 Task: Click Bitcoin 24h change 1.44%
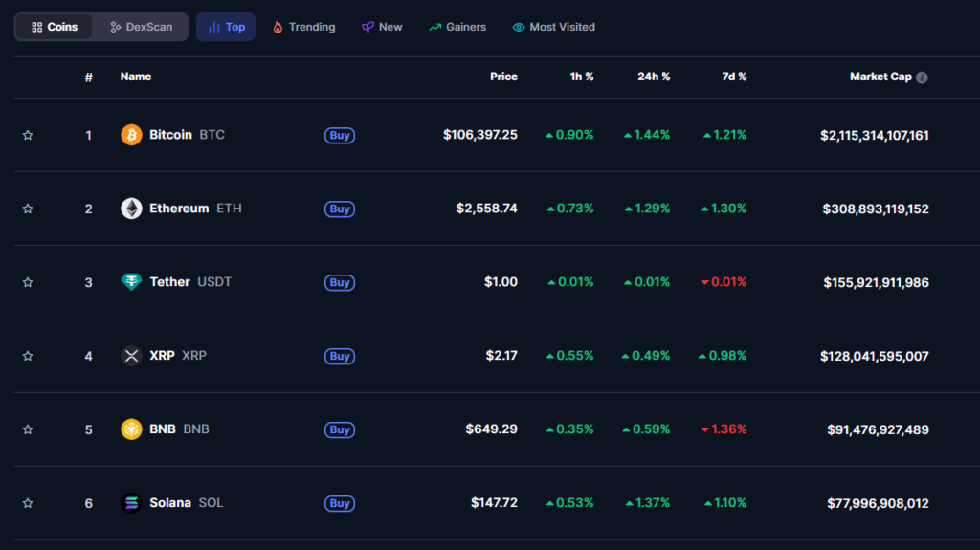pyautogui.click(x=647, y=134)
